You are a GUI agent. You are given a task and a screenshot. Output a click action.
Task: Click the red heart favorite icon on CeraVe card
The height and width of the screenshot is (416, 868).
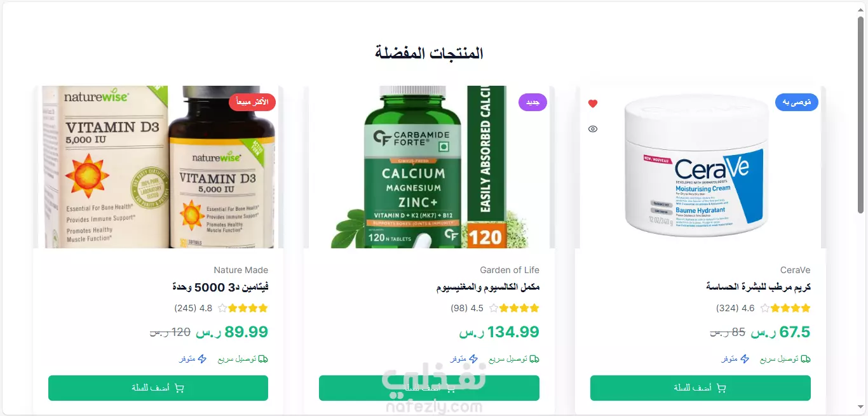[x=593, y=104]
